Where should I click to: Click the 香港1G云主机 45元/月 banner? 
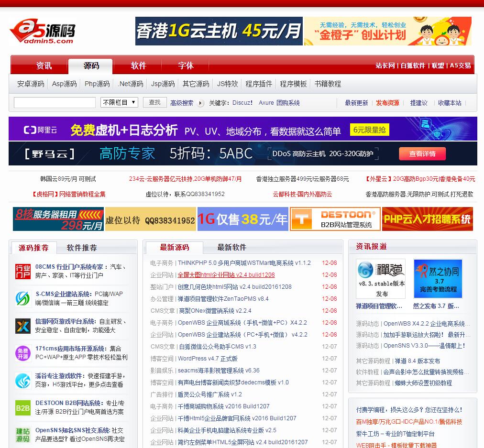(219, 31)
